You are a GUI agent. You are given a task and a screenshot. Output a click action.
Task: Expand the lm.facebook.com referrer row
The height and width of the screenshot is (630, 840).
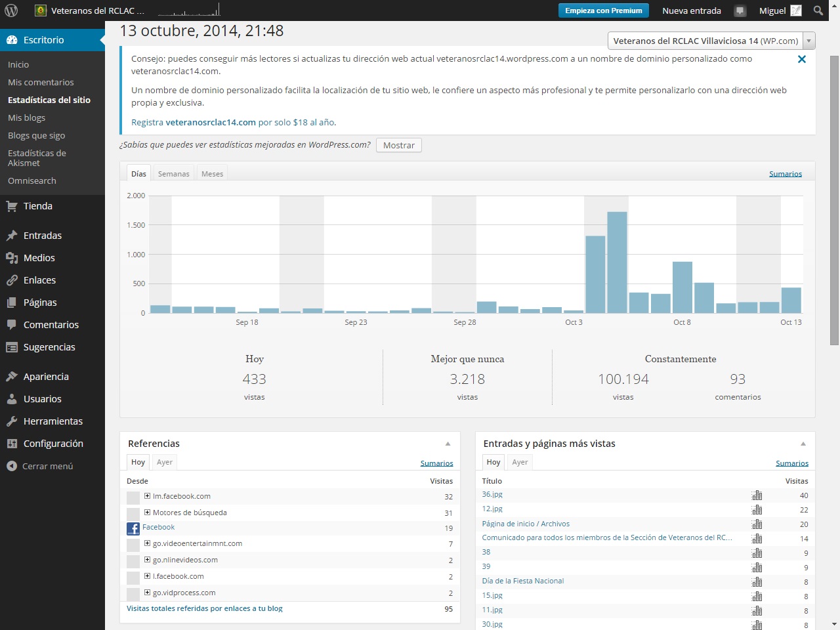(147, 496)
